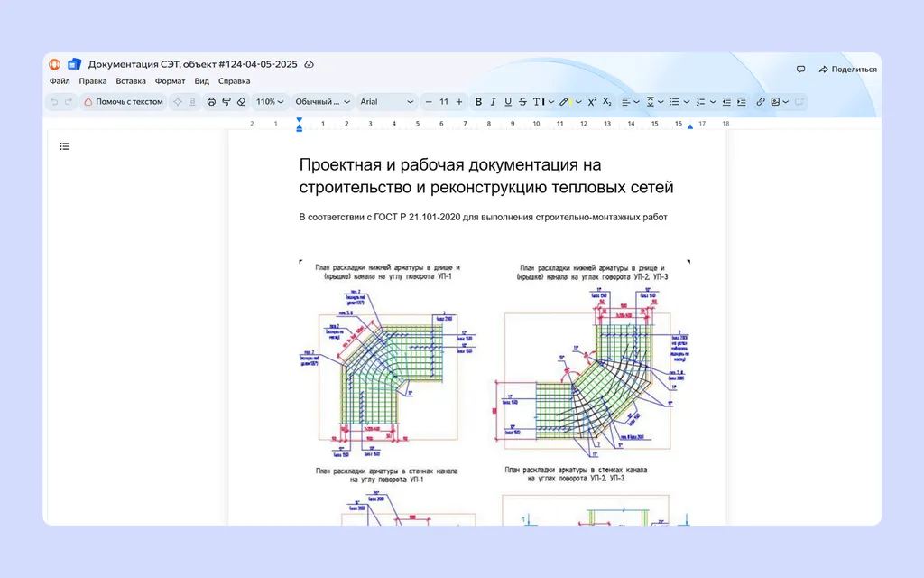This screenshot has height=578, width=924.
Task: Insert a link with the chain icon
Action: [x=761, y=101]
